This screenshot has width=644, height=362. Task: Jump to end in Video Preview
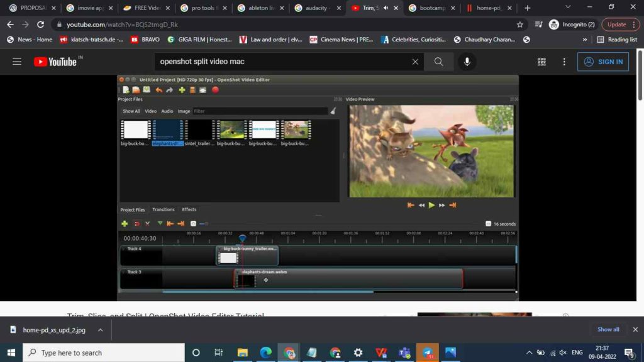(x=453, y=206)
